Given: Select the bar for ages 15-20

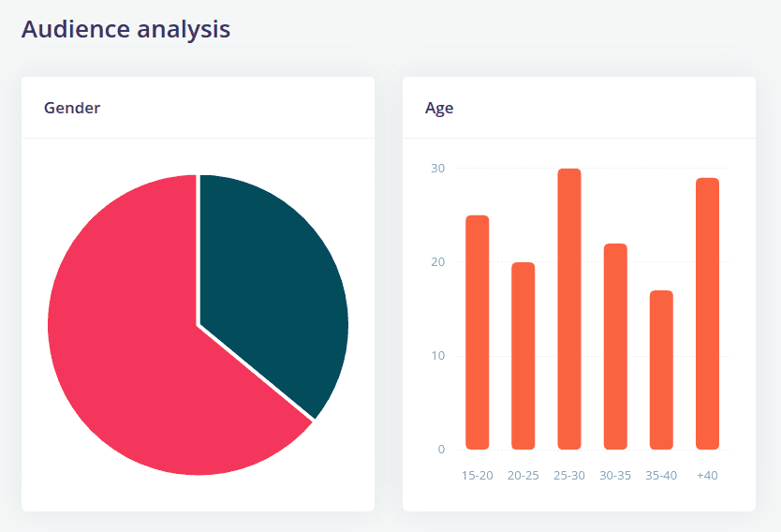Looking at the screenshot, I should pos(478,332).
